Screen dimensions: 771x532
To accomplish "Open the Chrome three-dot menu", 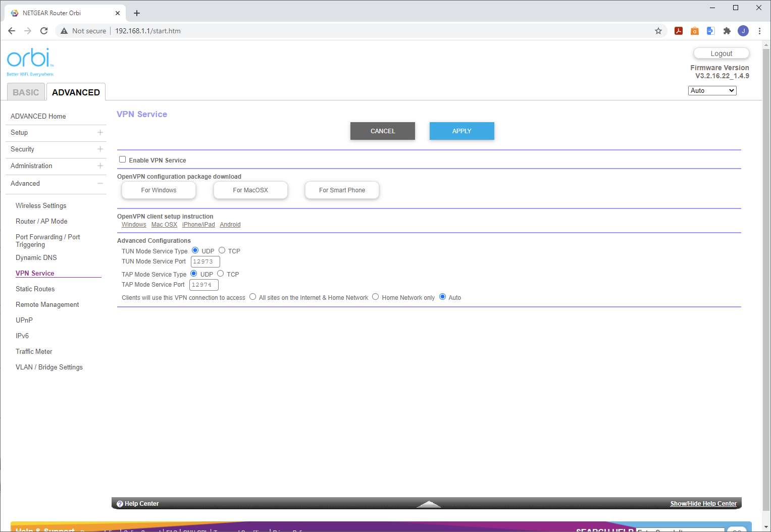I will [759, 31].
